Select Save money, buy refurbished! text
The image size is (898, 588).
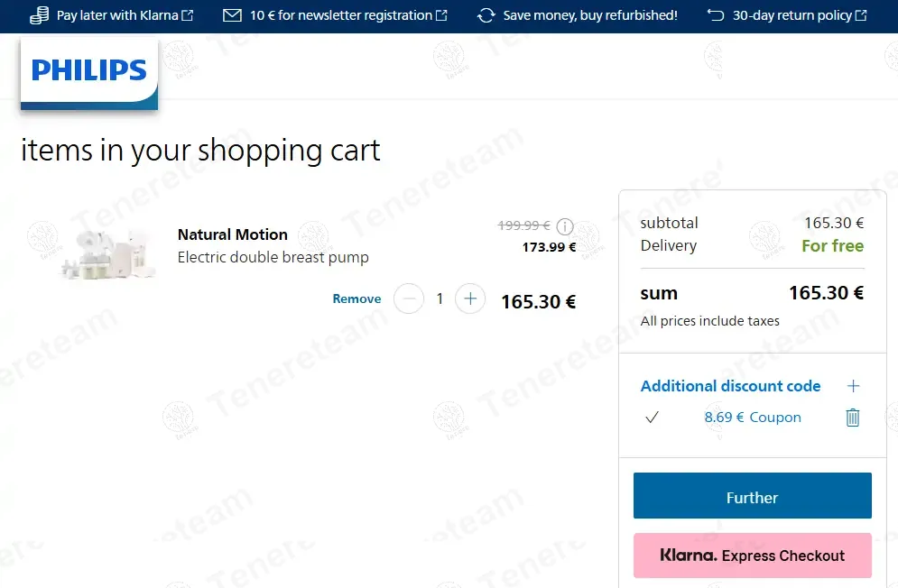[590, 15]
